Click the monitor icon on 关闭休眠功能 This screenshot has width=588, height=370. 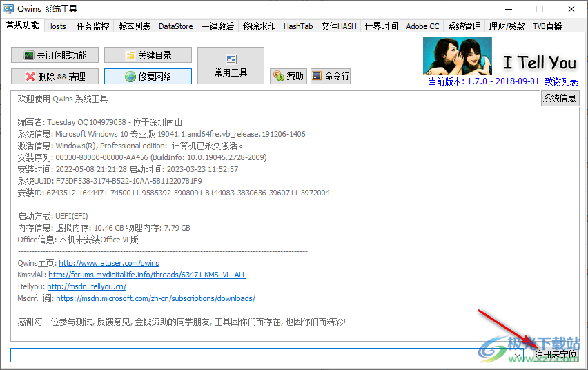[29, 55]
